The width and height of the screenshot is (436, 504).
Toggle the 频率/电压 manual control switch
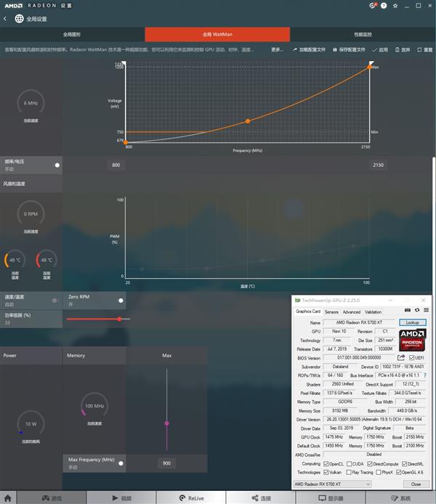[57, 165]
